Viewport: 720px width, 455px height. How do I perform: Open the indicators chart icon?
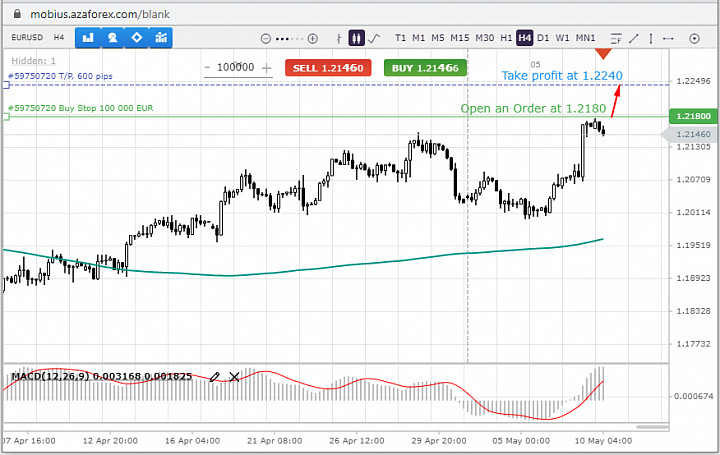point(161,38)
